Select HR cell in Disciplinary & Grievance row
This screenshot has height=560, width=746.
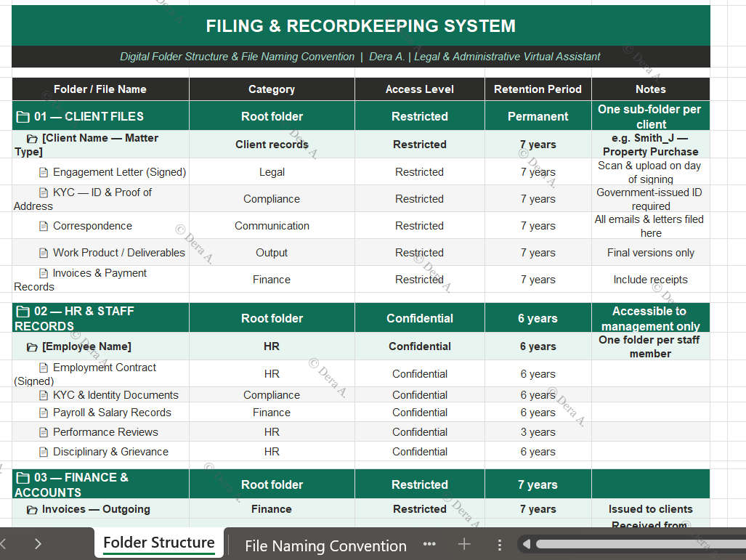click(x=272, y=452)
